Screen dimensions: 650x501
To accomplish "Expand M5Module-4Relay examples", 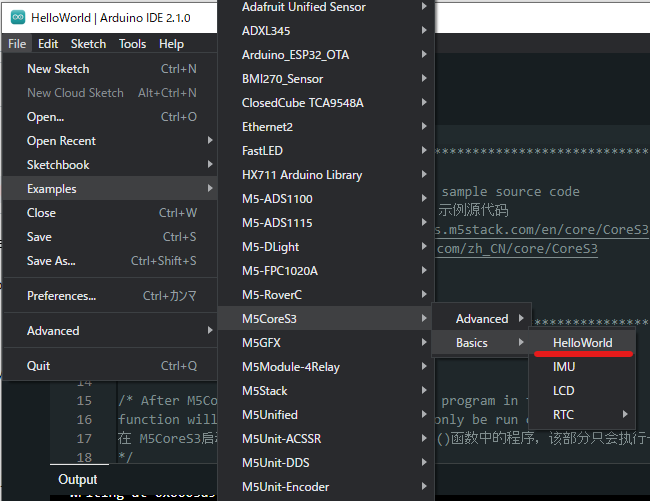I will (x=326, y=367).
